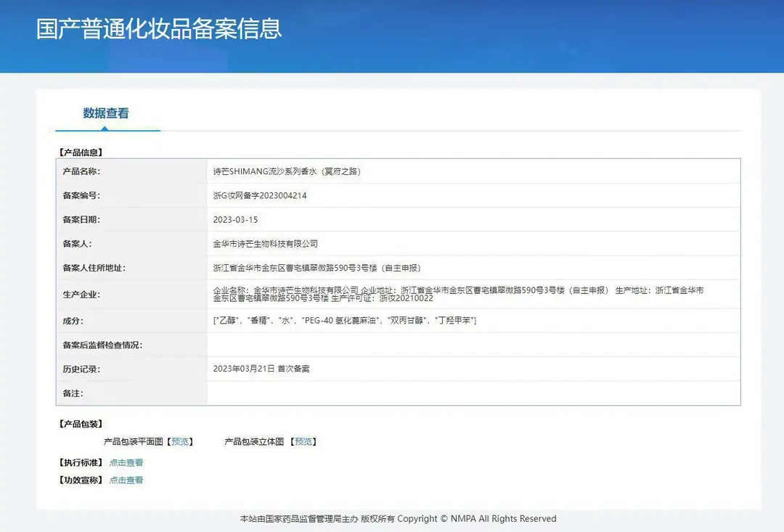The image size is (784, 532).
Task: Click the 备案人住所地址 row label
Action: 94,268
